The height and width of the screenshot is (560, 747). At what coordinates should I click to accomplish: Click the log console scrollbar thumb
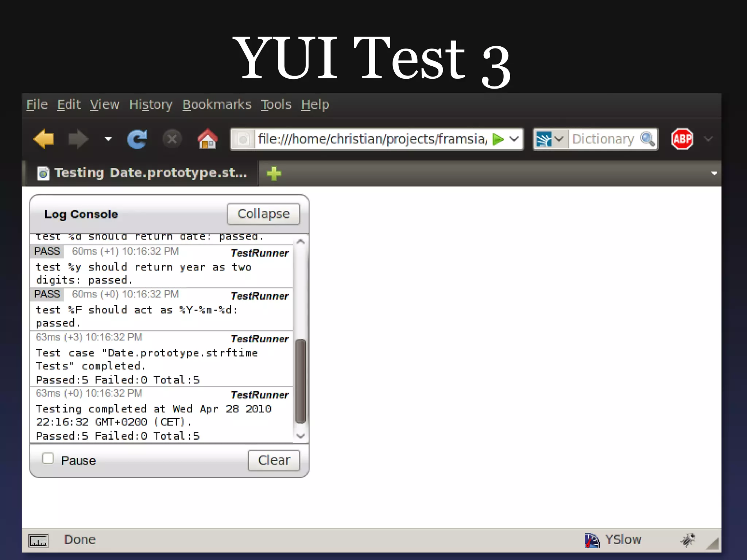(x=301, y=381)
